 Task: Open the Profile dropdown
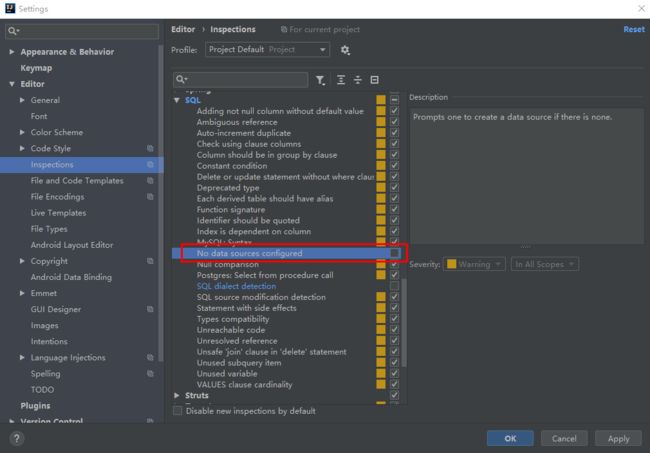click(x=268, y=50)
